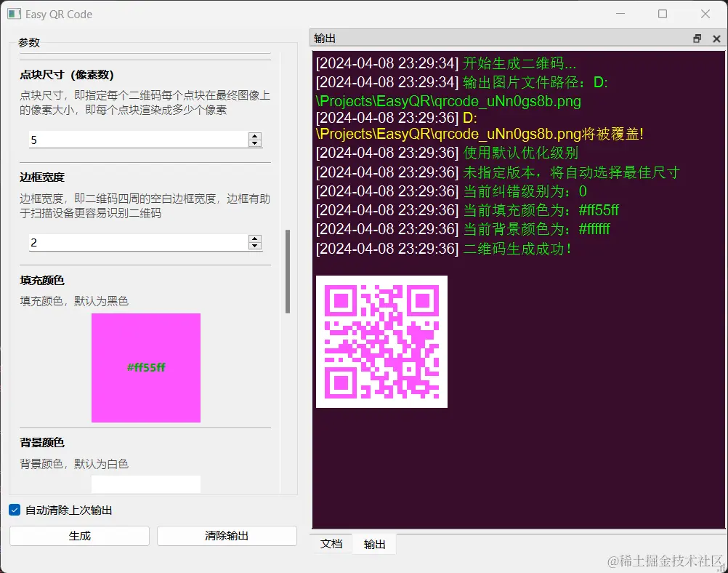The width and height of the screenshot is (728, 573).
Task: Click the 边框宽度 heading
Action: [x=42, y=177]
